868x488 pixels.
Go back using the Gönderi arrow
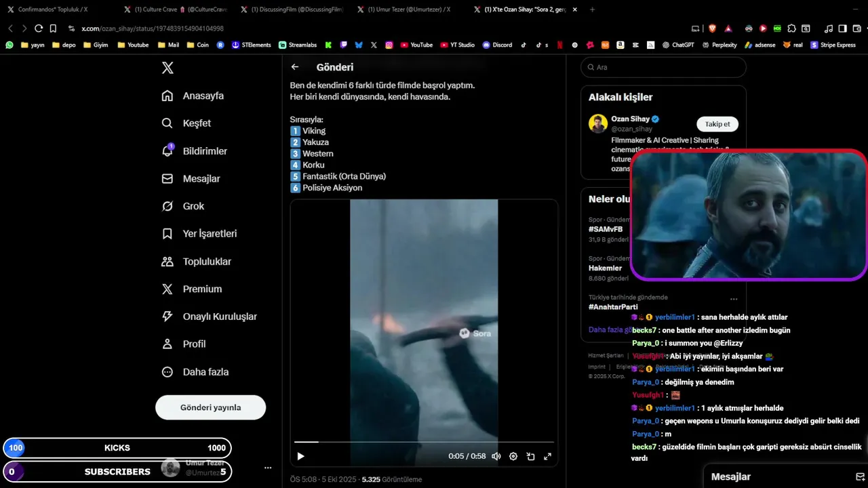295,67
